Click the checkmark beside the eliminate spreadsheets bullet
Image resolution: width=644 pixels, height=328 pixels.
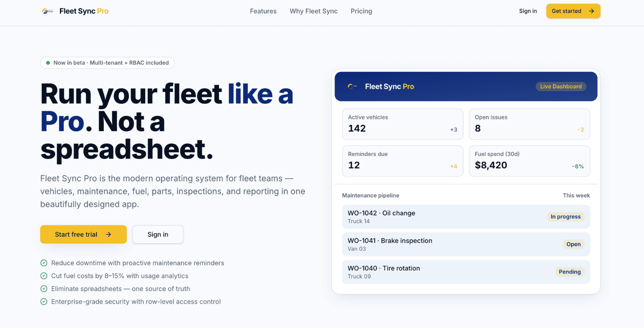(x=43, y=289)
